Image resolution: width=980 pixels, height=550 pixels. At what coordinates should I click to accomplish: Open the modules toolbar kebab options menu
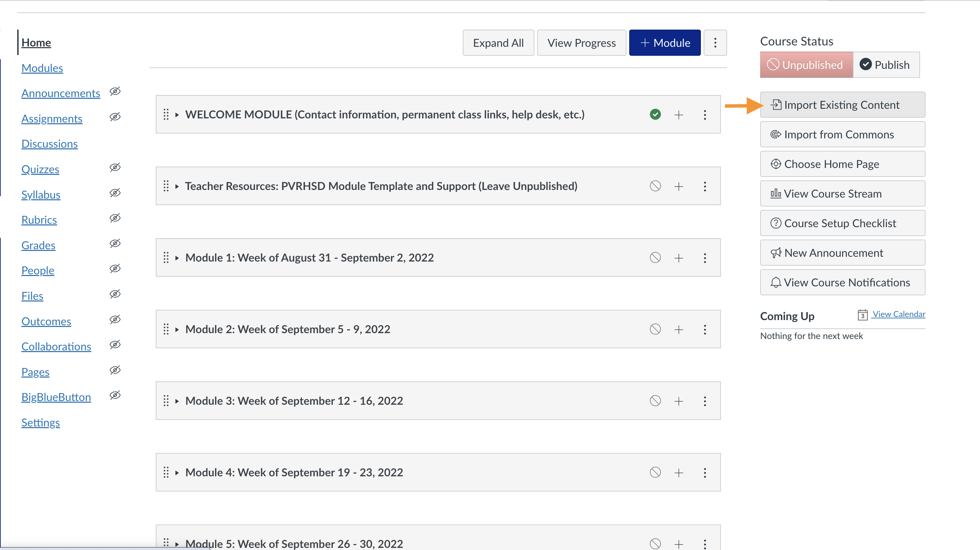tap(715, 43)
